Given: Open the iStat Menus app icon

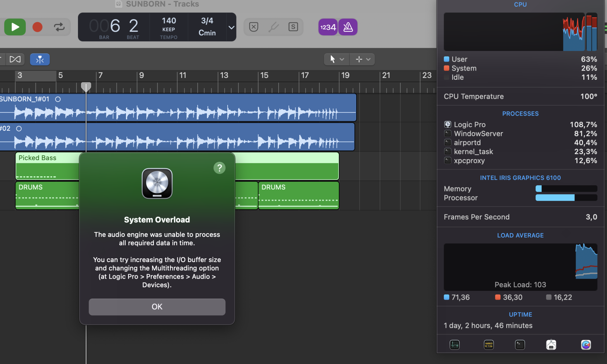Looking at the screenshot, I should tap(586, 345).
